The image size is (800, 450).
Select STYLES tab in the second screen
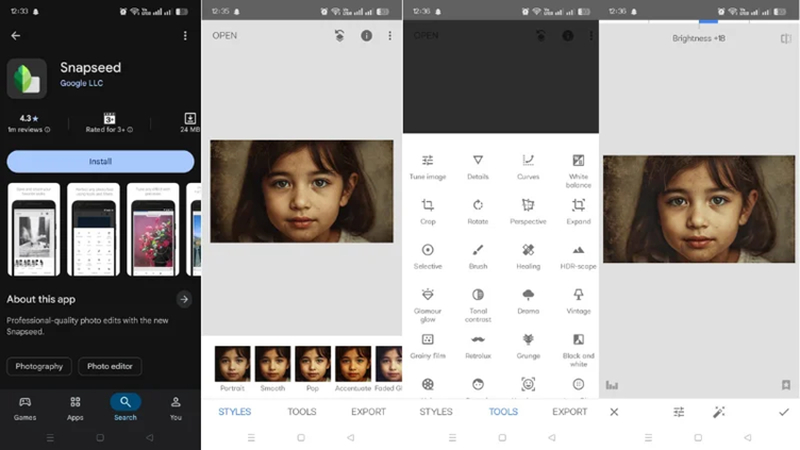(235, 412)
